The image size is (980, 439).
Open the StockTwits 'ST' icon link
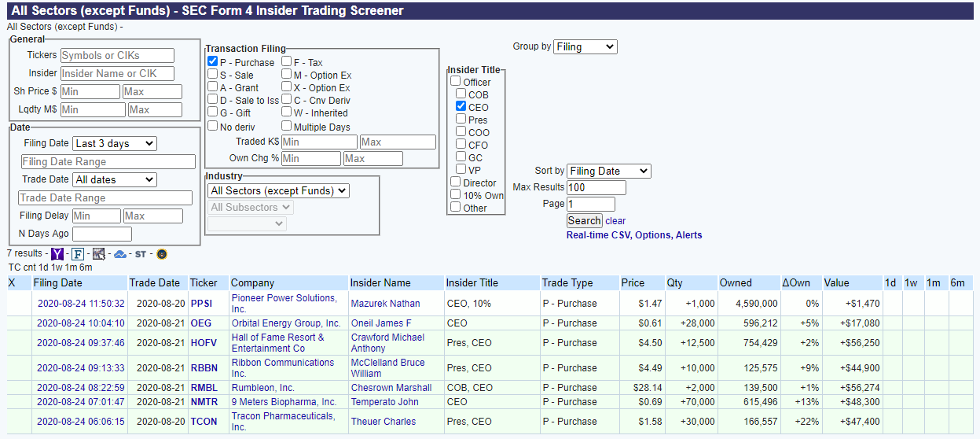(x=141, y=254)
